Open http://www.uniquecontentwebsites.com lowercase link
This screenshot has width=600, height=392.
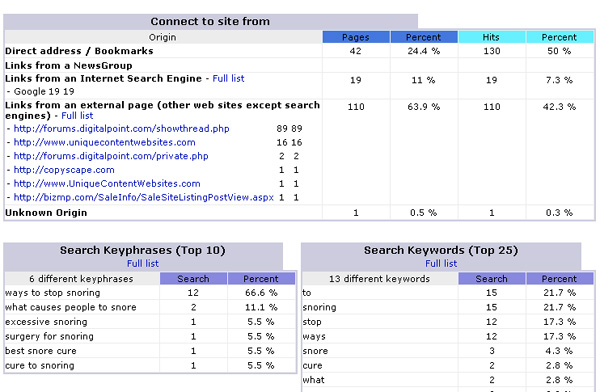coord(104,142)
